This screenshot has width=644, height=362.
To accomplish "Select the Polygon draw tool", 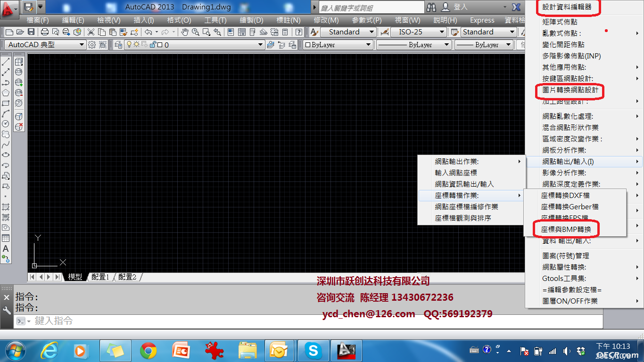I will [x=6, y=93].
